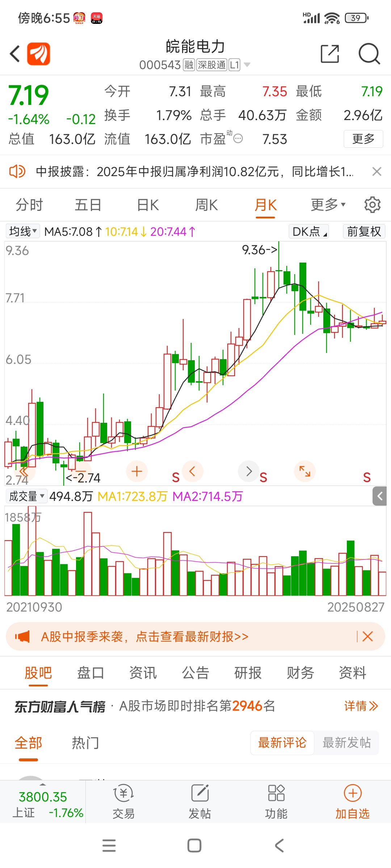Open the 成交量 indicator dropdown
The image size is (391, 868).
point(26,496)
